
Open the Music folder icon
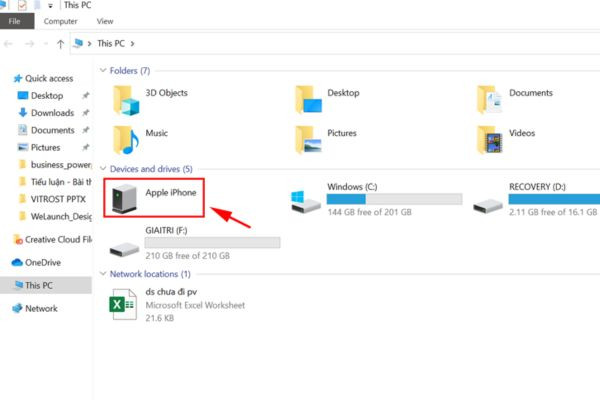point(126,140)
